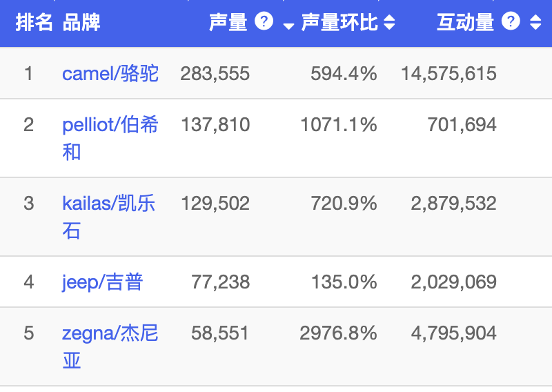Click rank number 4 in the jeep row
The height and width of the screenshot is (392, 552).
(x=28, y=282)
